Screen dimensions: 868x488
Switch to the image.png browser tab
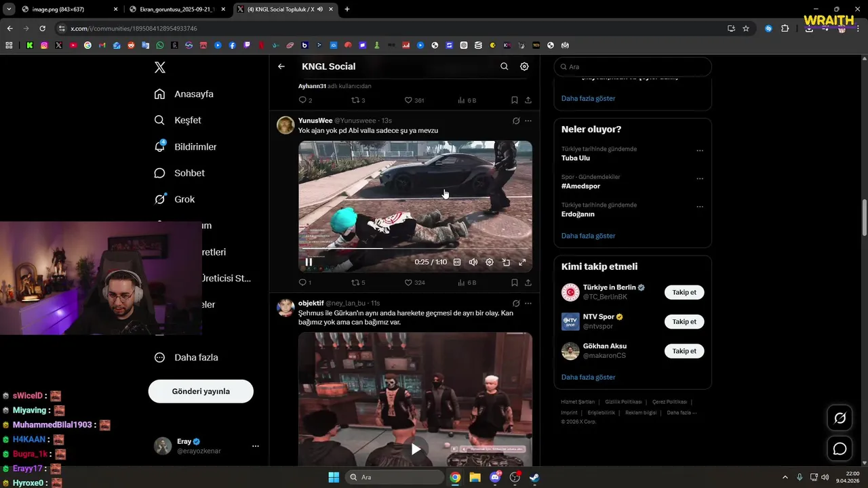pyautogui.click(x=69, y=9)
